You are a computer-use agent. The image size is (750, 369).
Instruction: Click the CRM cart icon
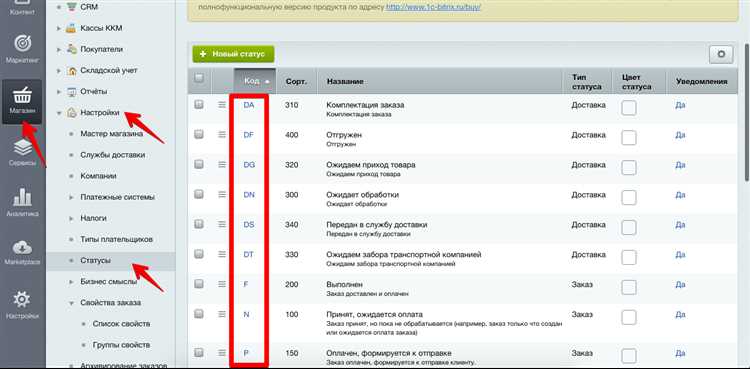pyautogui.click(x=71, y=7)
